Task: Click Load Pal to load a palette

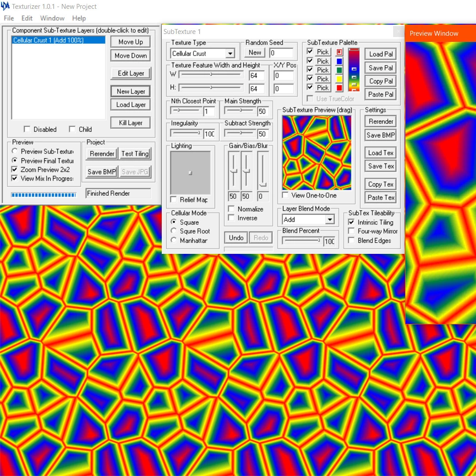Action: pos(380,54)
